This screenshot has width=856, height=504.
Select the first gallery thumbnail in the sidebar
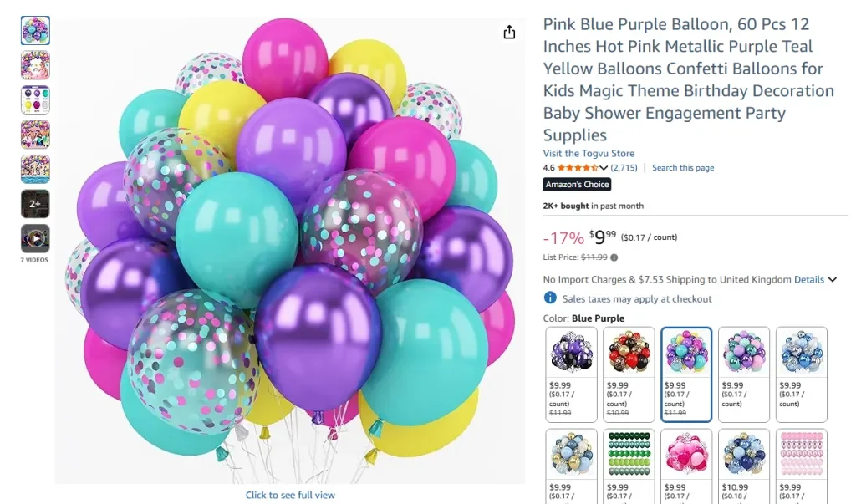pos(34,30)
